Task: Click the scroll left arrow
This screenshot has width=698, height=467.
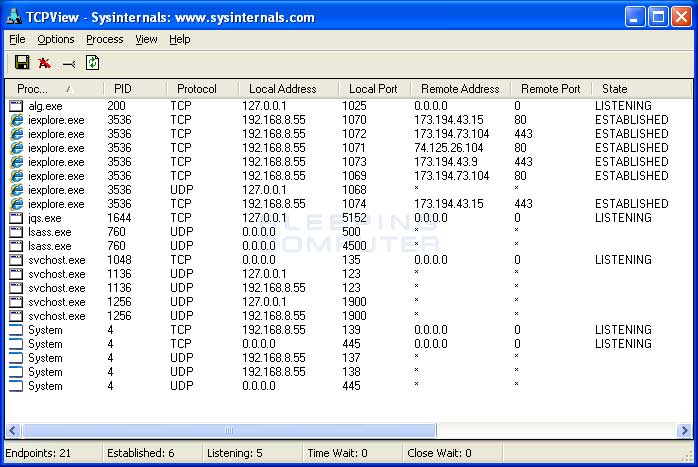Action: (13, 430)
